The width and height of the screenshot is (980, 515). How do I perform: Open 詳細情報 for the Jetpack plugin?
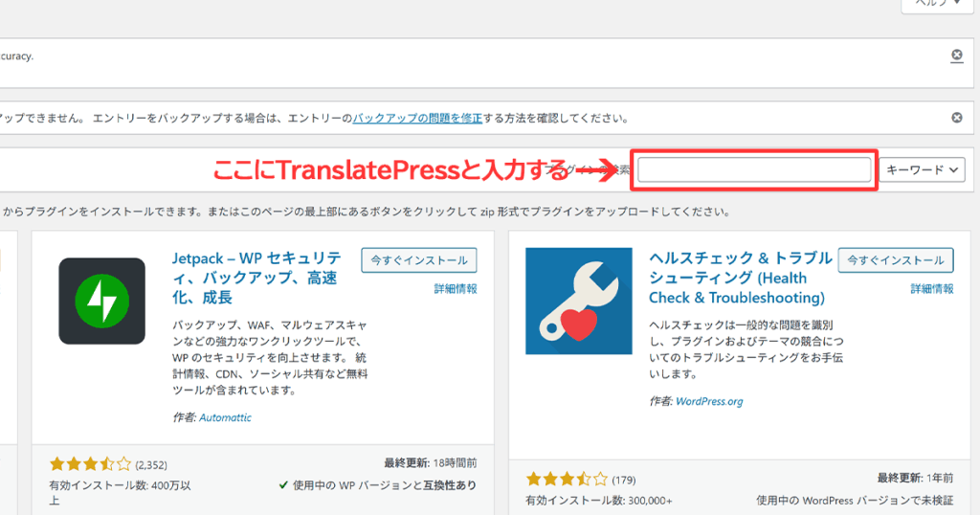point(455,288)
